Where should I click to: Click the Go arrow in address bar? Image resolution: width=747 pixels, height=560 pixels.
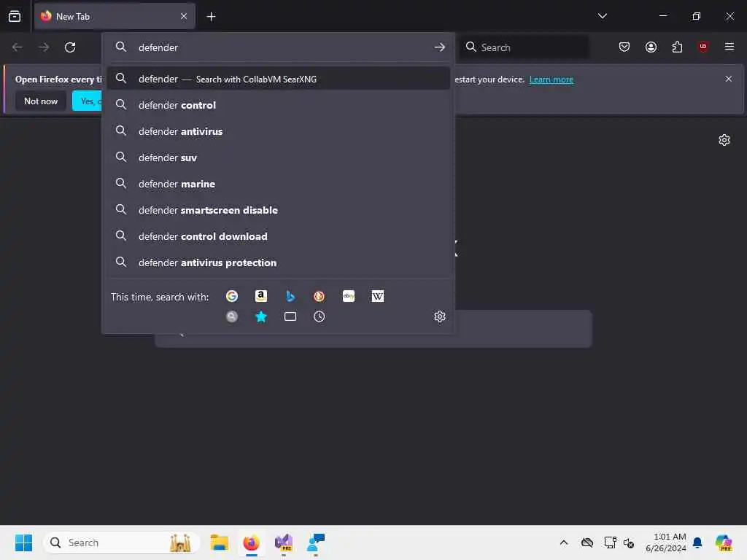[x=440, y=47]
